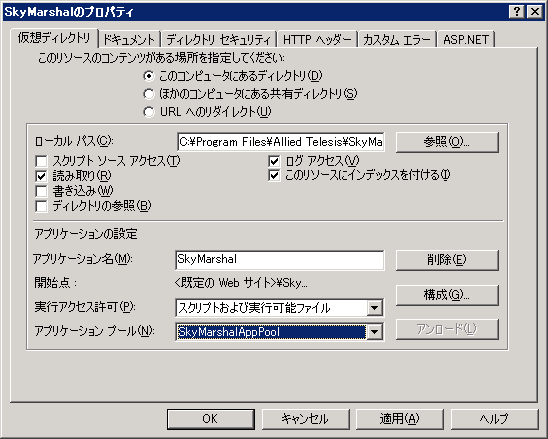Close the SkyMarshal properties dialog

coord(535,12)
